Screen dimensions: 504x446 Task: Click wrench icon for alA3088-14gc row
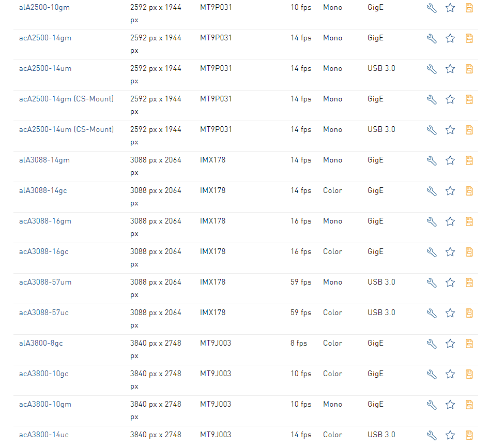click(x=432, y=191)
